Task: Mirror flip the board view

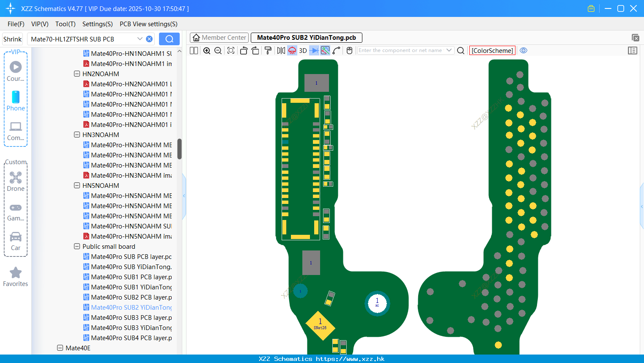Action: [281, 51]
